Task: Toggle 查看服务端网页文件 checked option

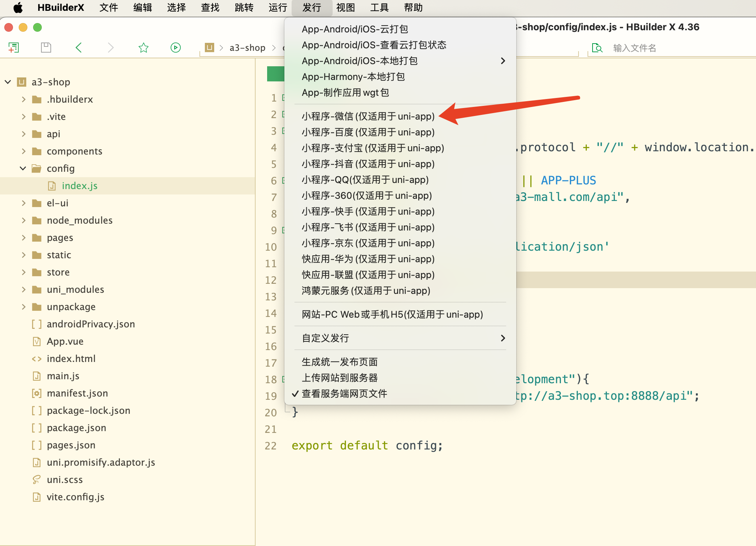Action: tap(400, 394)
